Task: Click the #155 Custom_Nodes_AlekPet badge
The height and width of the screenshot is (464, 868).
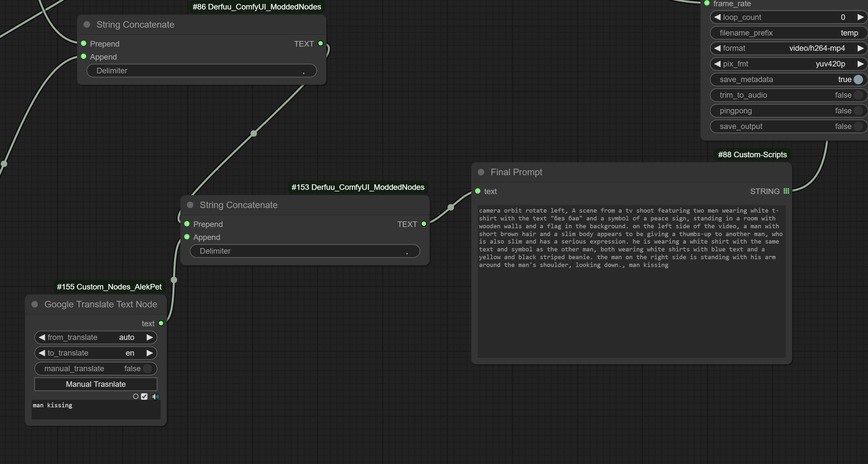Action: point(109,287)
